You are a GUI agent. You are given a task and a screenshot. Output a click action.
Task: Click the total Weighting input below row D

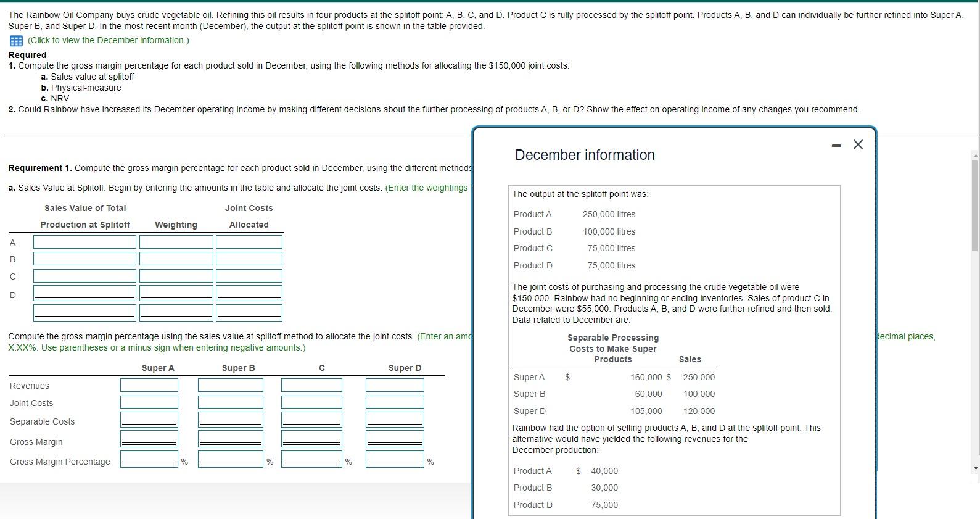(176, 313)
